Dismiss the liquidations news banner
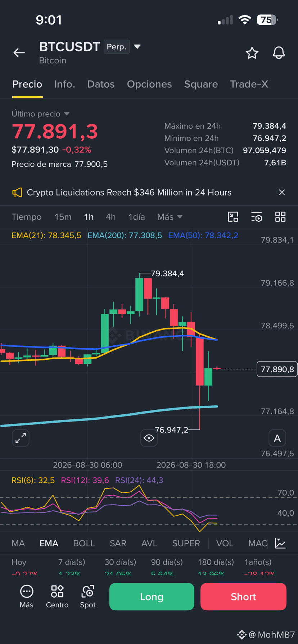Screen dimensions: 298x644 pos(282,192)
